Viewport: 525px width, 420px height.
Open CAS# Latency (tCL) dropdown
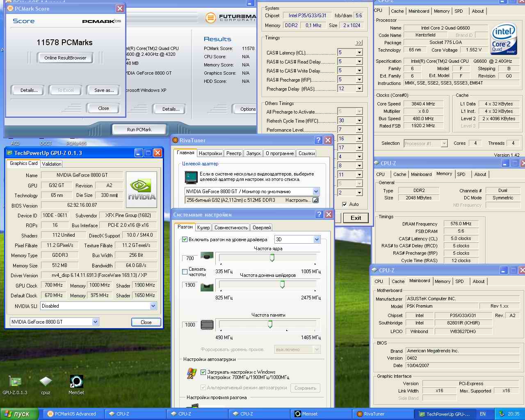(x=359, y=52)
